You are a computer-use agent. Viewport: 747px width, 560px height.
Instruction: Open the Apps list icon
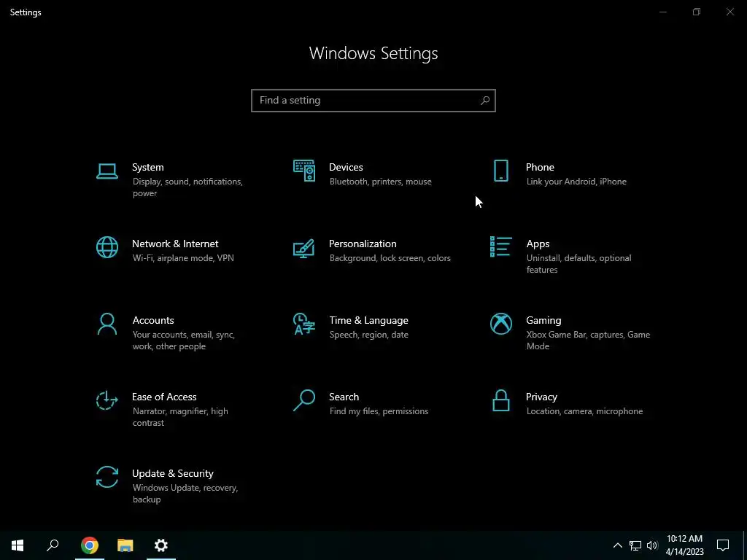pyautogui.click(x=500, y=246)
